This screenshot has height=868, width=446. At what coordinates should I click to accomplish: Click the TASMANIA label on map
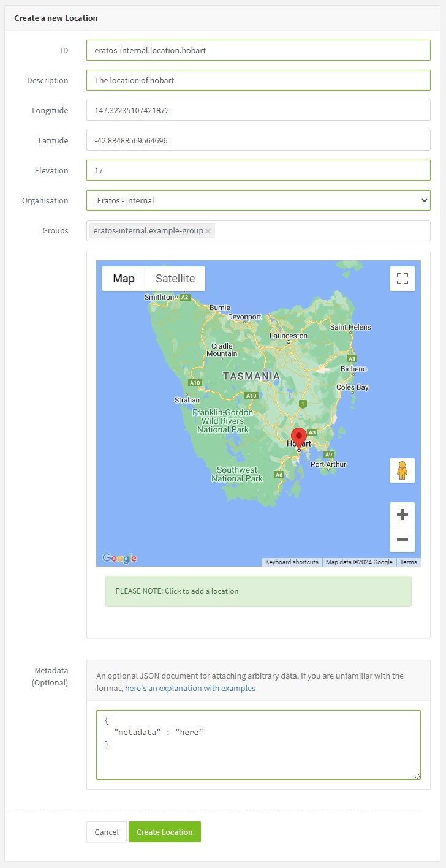point(251,376)
